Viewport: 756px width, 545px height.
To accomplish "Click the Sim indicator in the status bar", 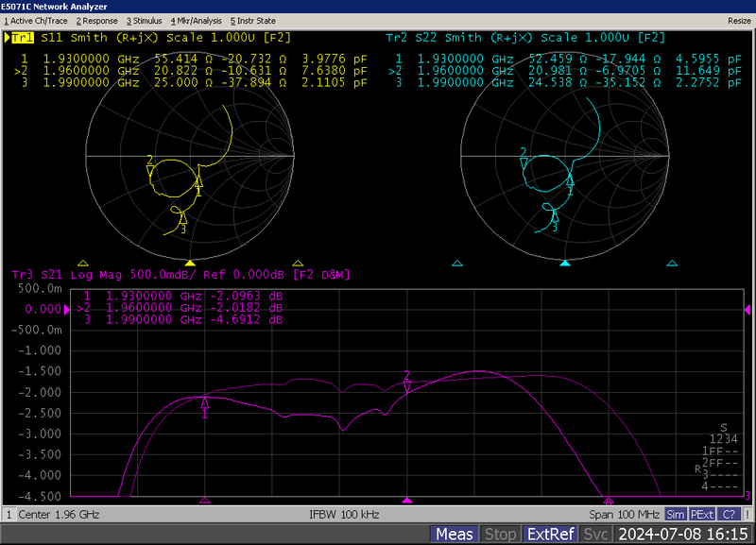I will (675, 515).
